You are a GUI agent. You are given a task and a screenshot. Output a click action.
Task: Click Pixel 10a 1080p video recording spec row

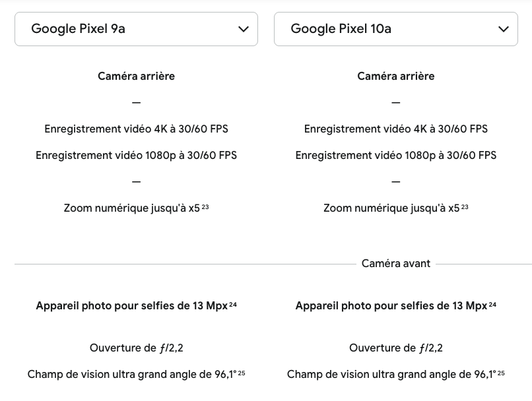tap(396, 155)
